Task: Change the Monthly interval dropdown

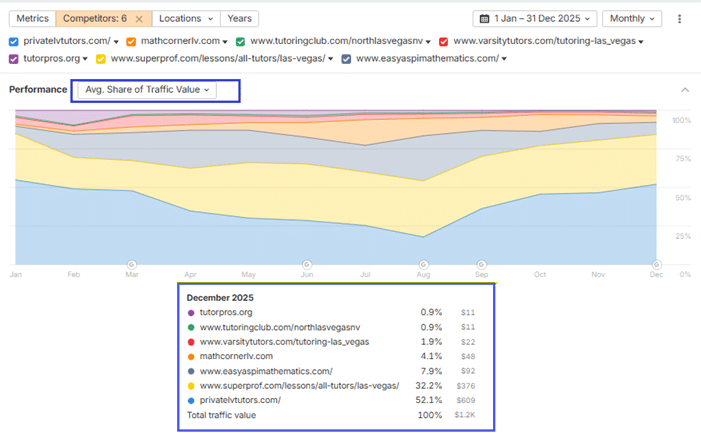Action: pyautogui.click(x=632, y=18)
